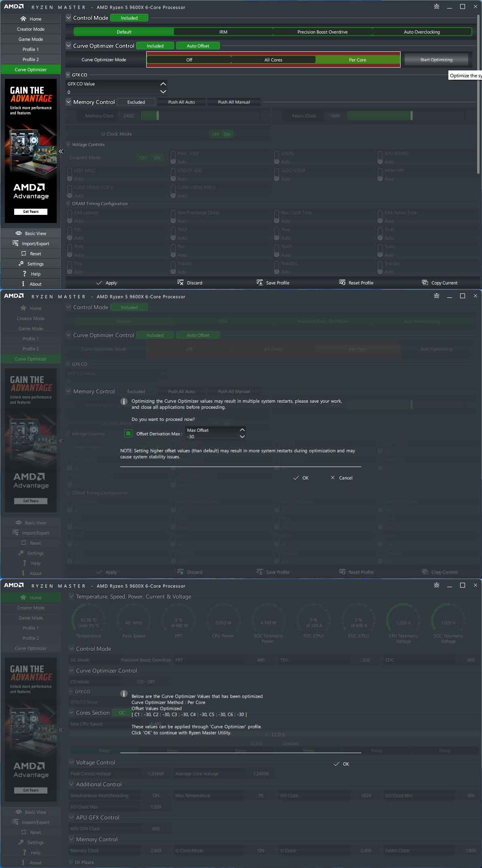Open Game Mode in the top undimmed window's sidebar

coord(31,39)
